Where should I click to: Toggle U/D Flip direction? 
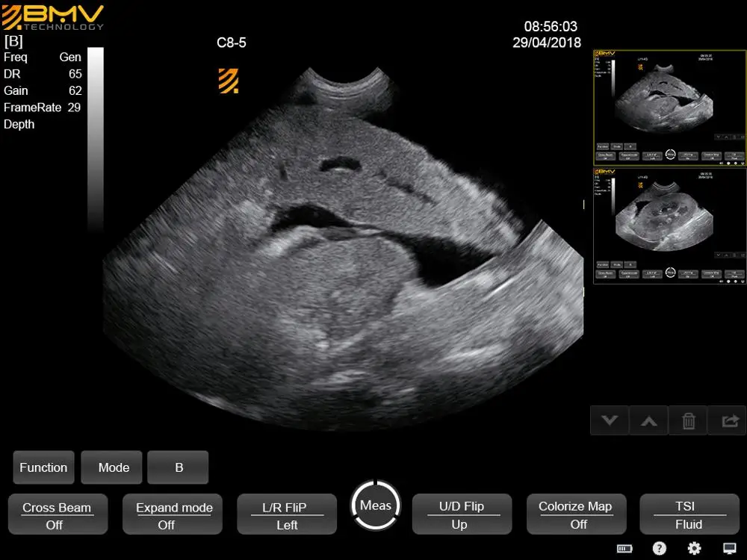click(x=462, y=514)
